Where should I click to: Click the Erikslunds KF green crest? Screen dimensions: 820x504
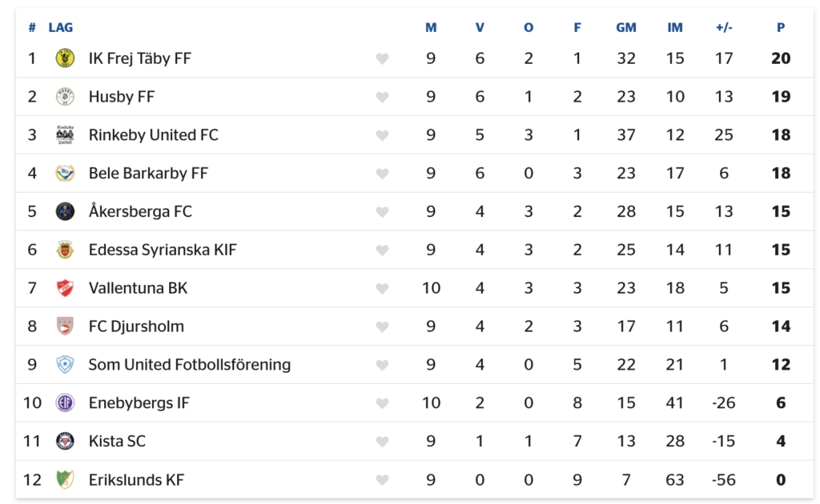65,479
